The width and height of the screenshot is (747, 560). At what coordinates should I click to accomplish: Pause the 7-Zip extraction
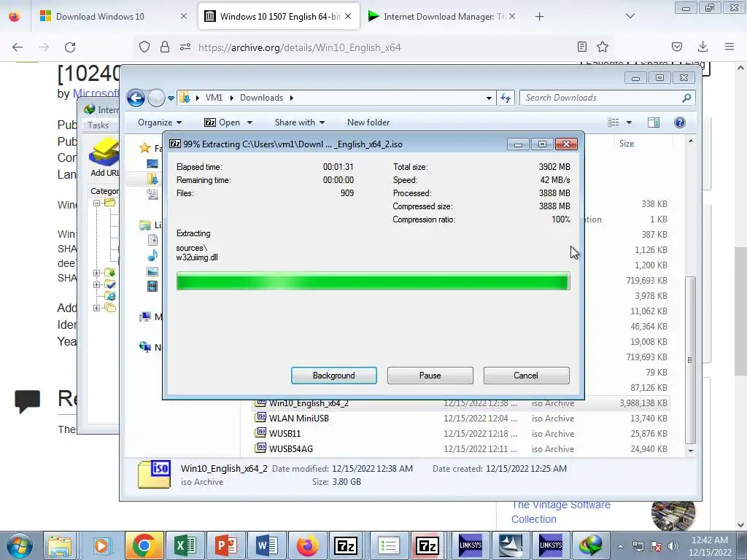click(430, 376)
